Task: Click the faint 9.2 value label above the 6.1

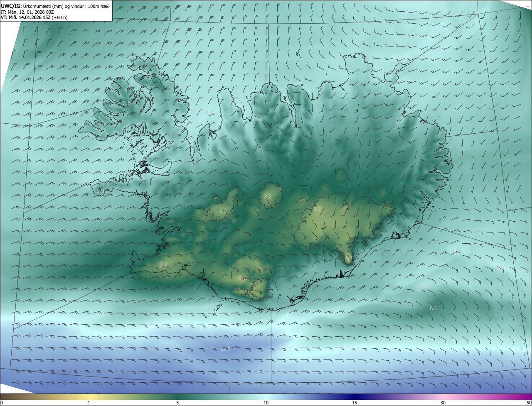Action: coord(424,285)
